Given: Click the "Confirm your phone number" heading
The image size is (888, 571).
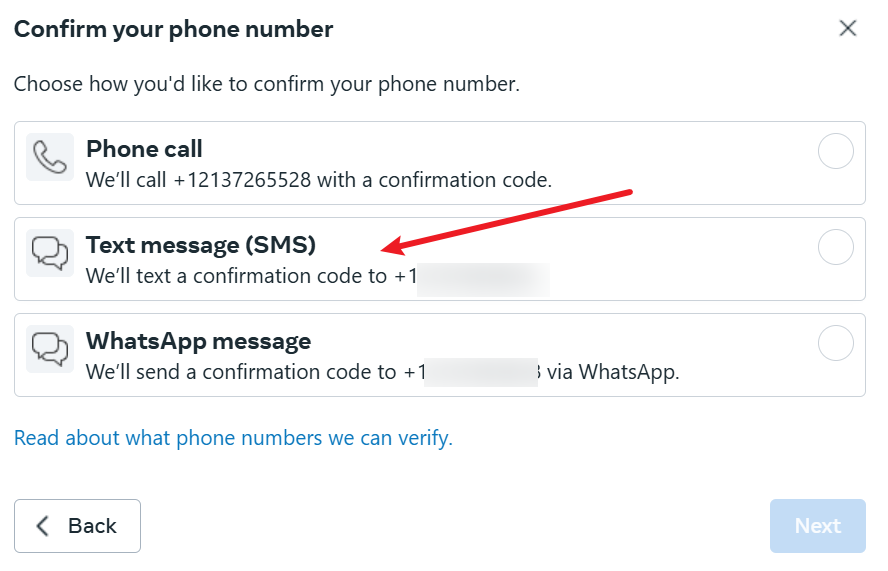Looking at the screenshot, I should (173, 29).
